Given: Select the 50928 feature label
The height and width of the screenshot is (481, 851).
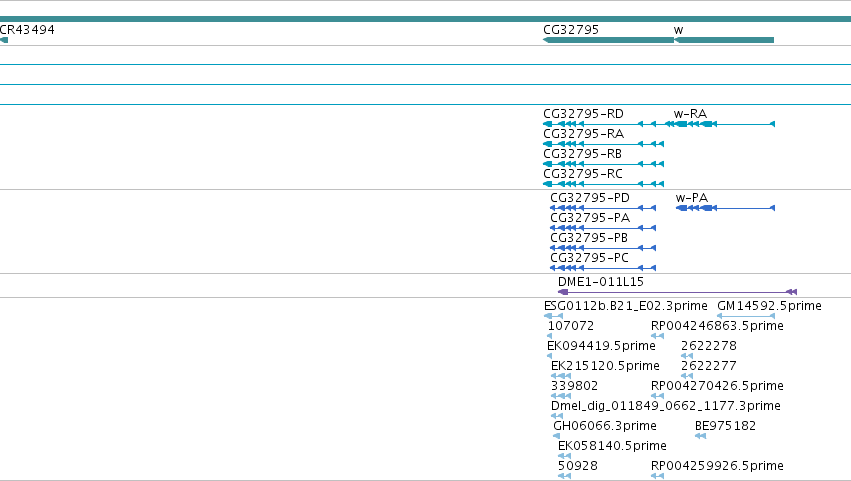Looking at the screenshot, I should tap(578, 467).
